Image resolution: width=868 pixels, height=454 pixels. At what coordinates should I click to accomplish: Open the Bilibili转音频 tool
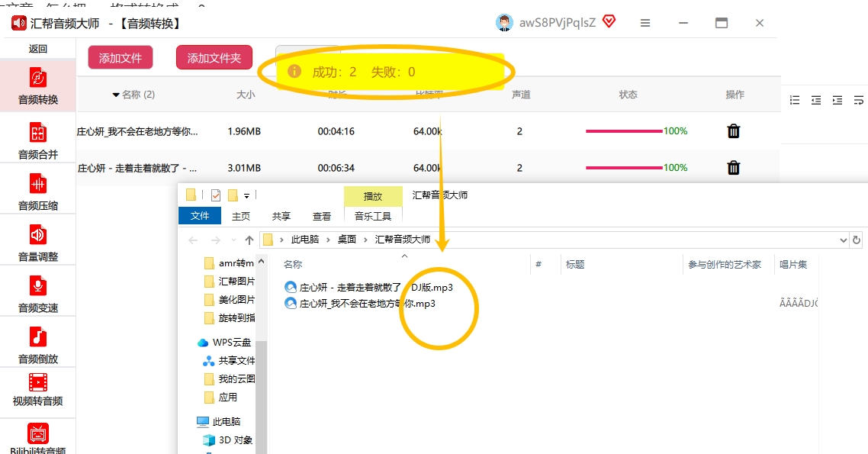click(x=37, y=439)
